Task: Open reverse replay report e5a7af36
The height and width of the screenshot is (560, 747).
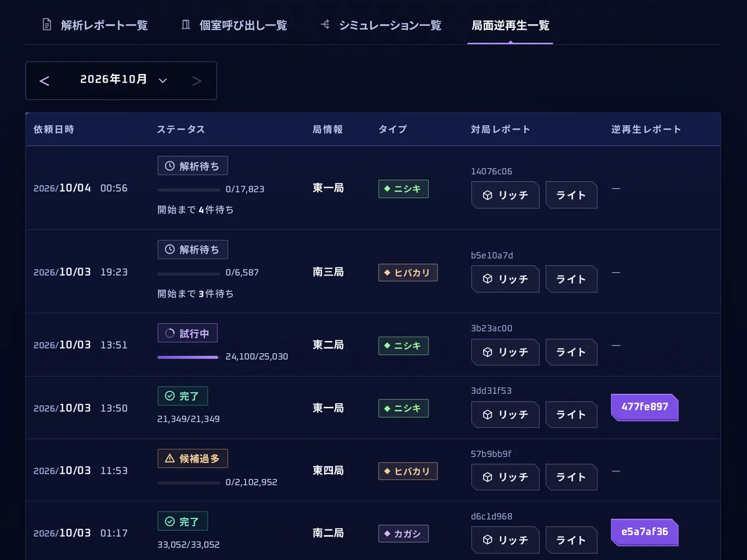Action: pos(645,533)
